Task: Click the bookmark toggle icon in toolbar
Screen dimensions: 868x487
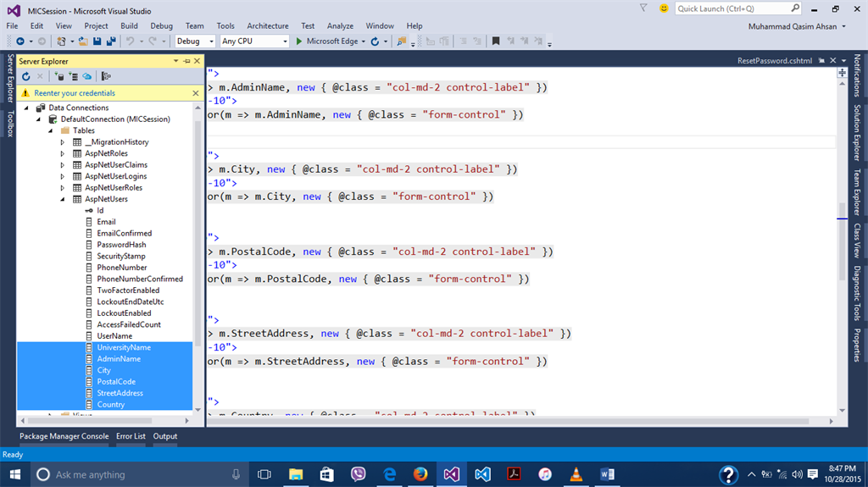Action: [496, 41]
